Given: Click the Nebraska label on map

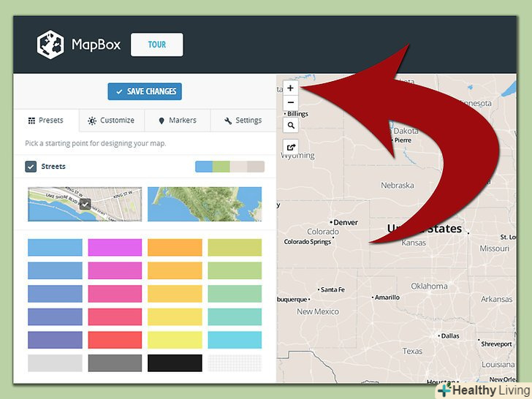Looking at the screenshot, I should point(398,186).
